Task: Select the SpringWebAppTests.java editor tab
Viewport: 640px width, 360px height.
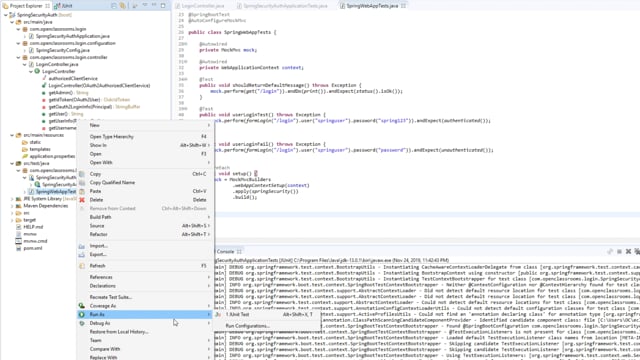Action: [x=373, y=6]
